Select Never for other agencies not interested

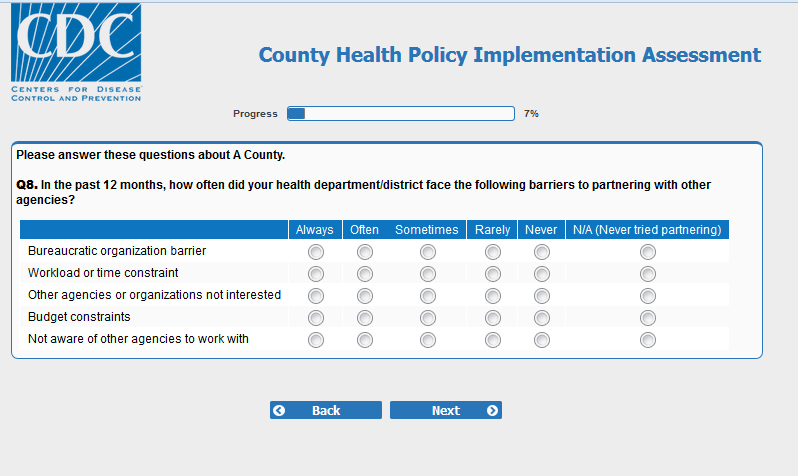(x=542, y=296)
